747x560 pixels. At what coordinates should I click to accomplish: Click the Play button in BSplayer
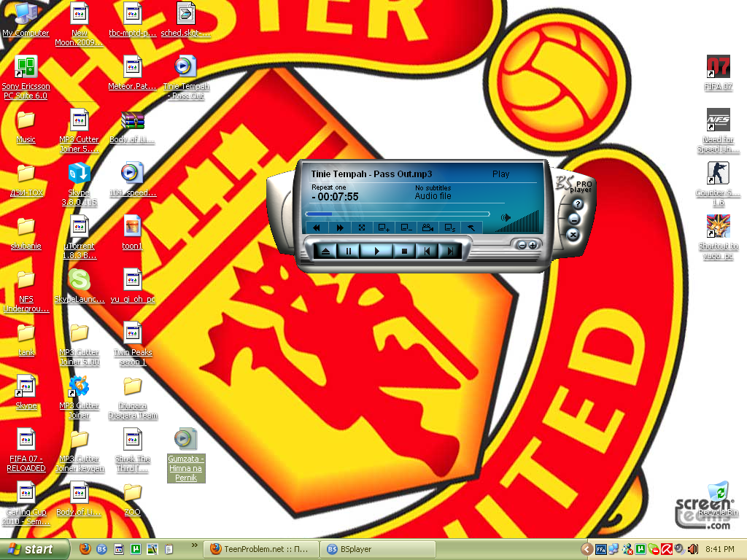click(x=377, y=251)
